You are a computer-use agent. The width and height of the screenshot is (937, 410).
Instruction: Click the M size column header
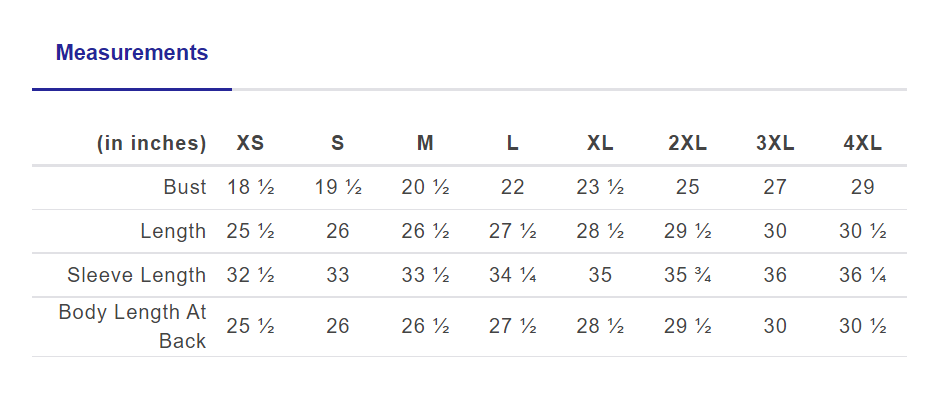(x=425, y=143)
